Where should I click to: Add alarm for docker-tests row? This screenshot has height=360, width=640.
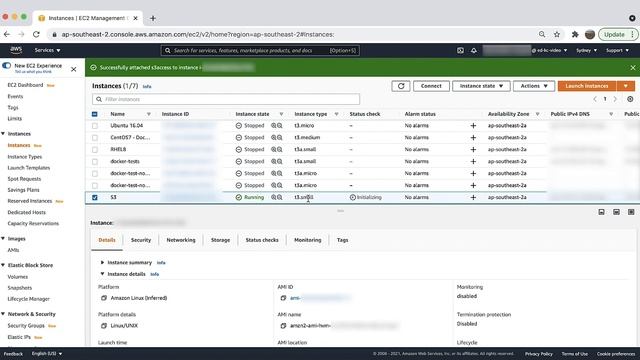(x=473, y=162)
